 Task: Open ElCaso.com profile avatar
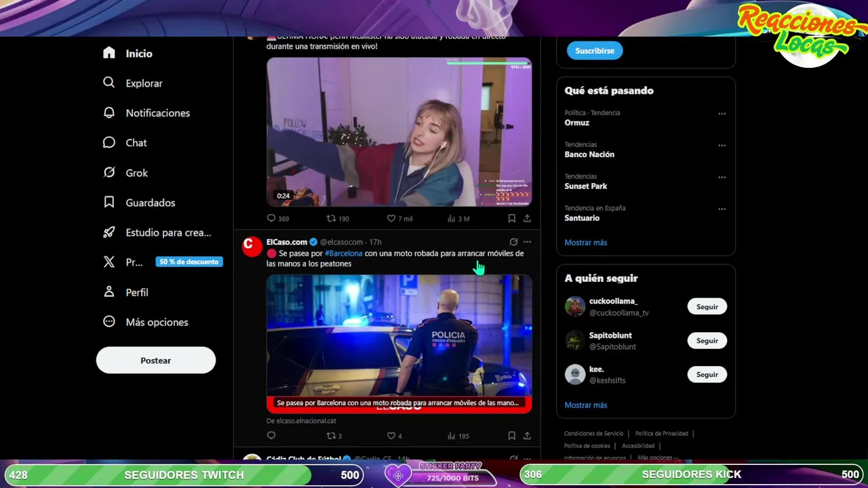252,247
